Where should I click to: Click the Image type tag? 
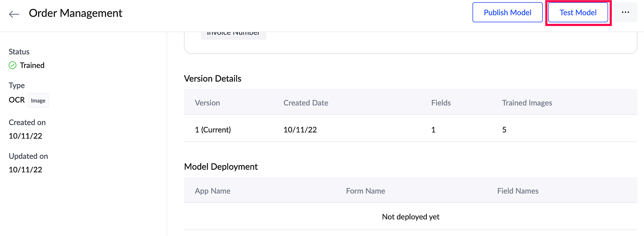[38, 101]
